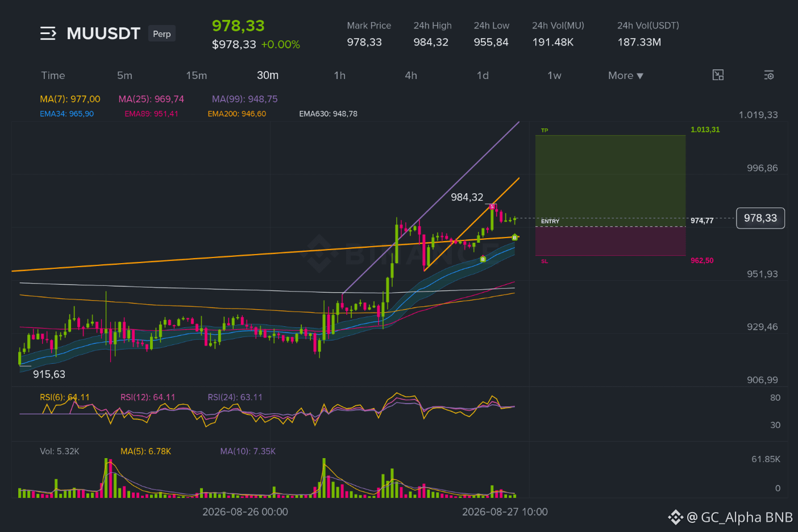Tap the EMA89: 951,41 indicator label
The image size is (798, 532).
coord(151,114)
